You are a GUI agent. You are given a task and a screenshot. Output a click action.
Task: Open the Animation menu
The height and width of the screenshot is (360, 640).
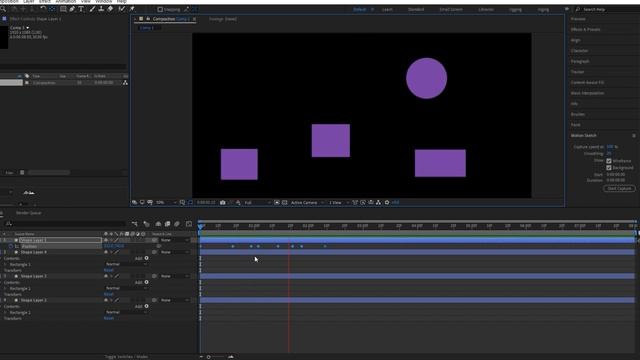(65, 2)
